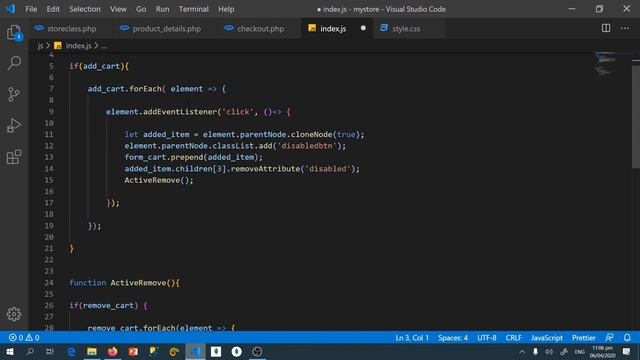This screenshot has height=360, width=640.
Task: Switch to the checkout.php tab
Action: (260, 28)
